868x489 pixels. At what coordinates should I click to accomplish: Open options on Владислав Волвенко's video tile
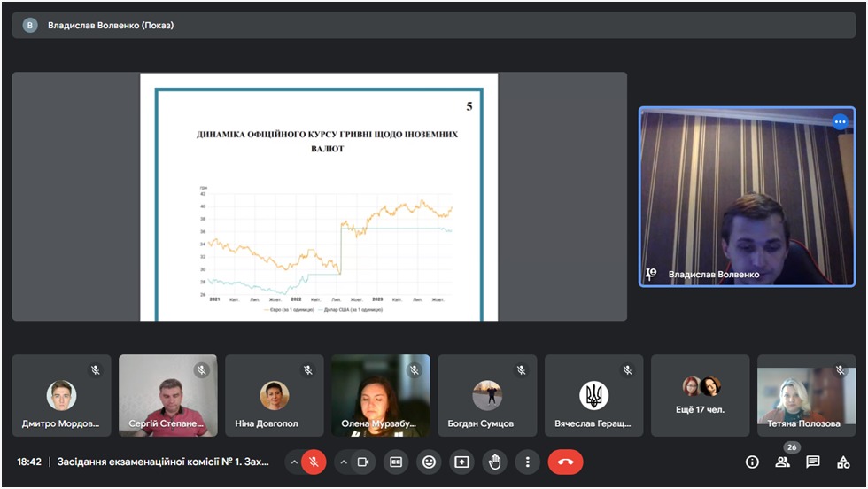pyautogui.click(x=839, y=122)
